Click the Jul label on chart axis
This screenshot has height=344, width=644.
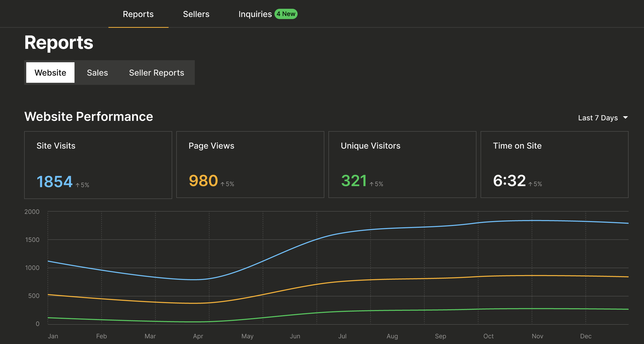[x=342, y=336]
